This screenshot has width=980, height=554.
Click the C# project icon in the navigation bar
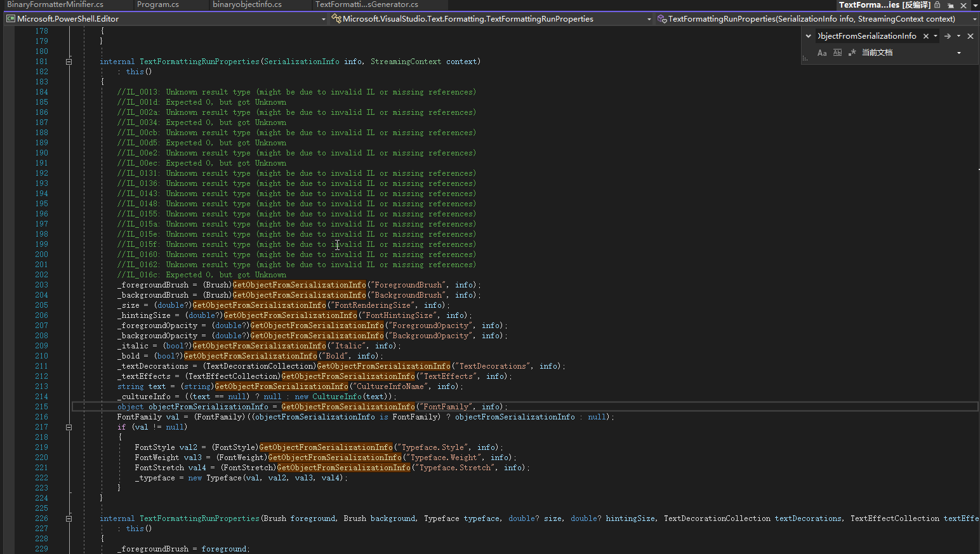[x=11, y=19]
